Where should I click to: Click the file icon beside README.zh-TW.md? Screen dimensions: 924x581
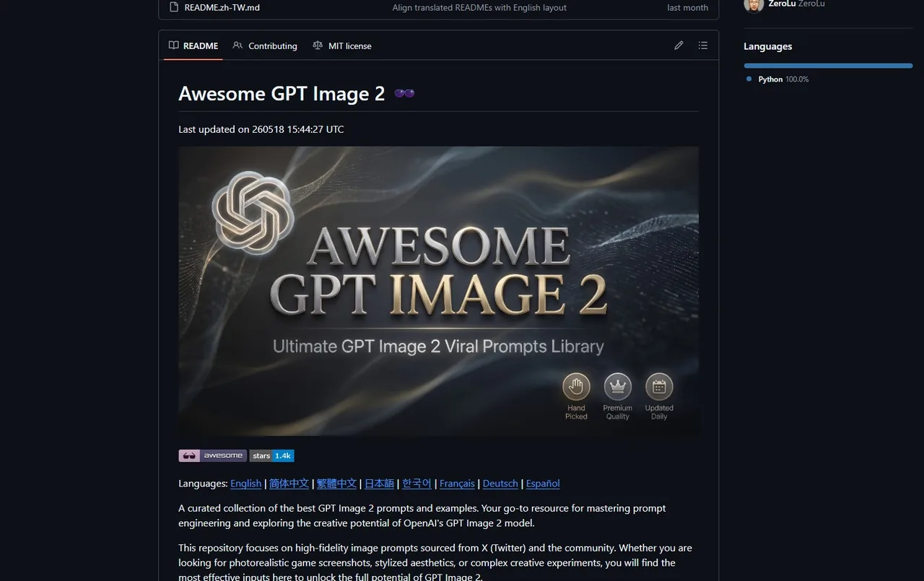[173, 7]
